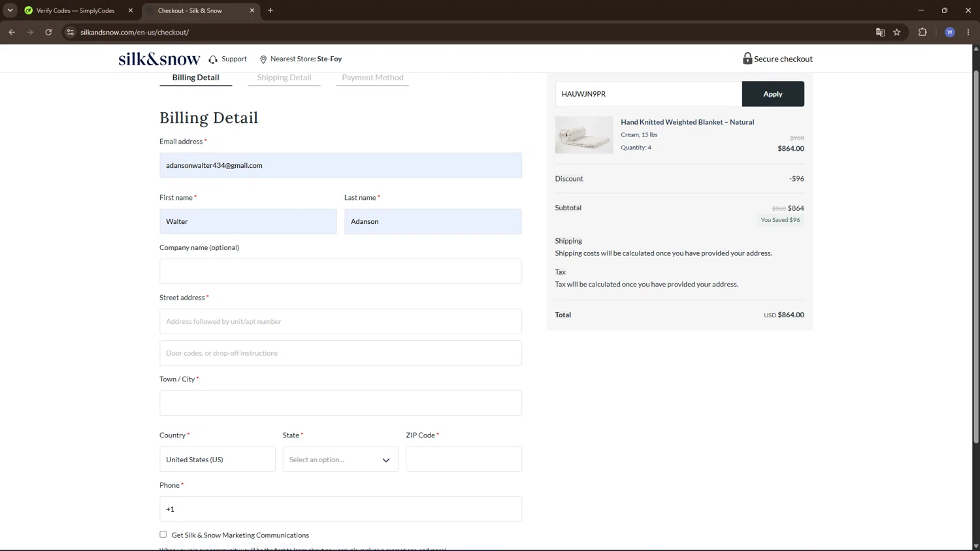This screenshot has width=980, height=551.
Task: Open the tab search dropdown arrow
Action: (10, 10)
